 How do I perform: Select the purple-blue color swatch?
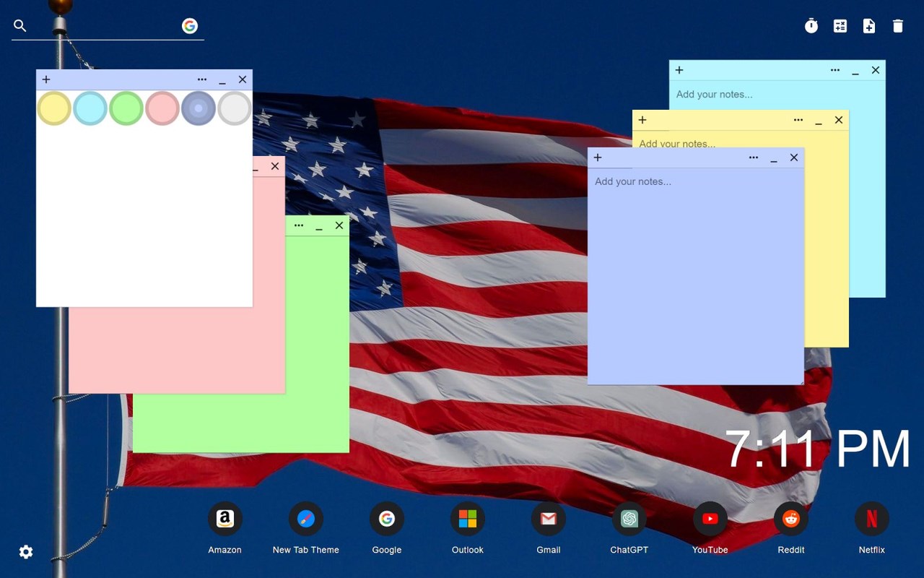pyautogui.click(x=199, y=108)
